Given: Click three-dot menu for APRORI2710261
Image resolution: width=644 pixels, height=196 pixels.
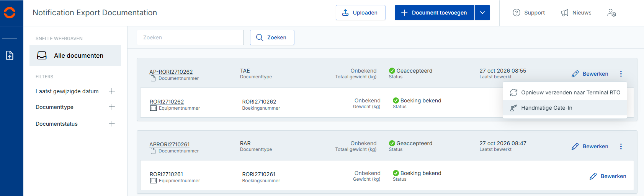Looking at the screenshot, I should tap(621, 146).
